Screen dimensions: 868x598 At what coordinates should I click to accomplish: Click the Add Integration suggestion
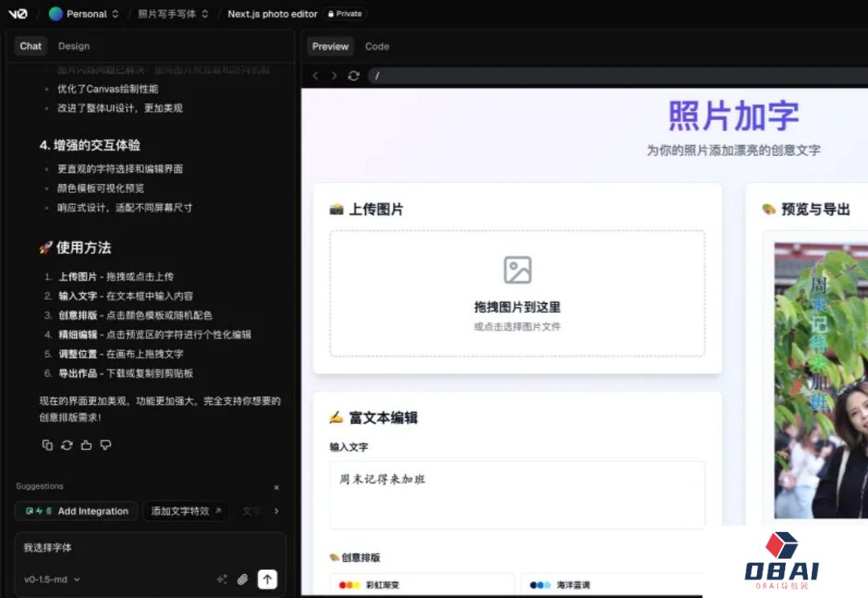76,511
